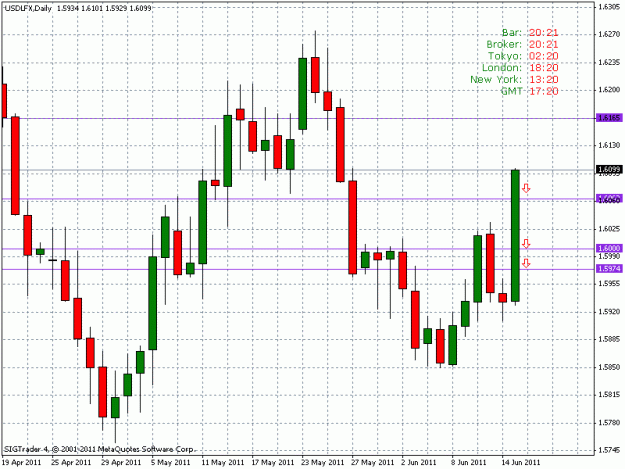Click the 1.5885 price axis label
This screenshot has width=625, height=469.
click(x=610, y=339)
